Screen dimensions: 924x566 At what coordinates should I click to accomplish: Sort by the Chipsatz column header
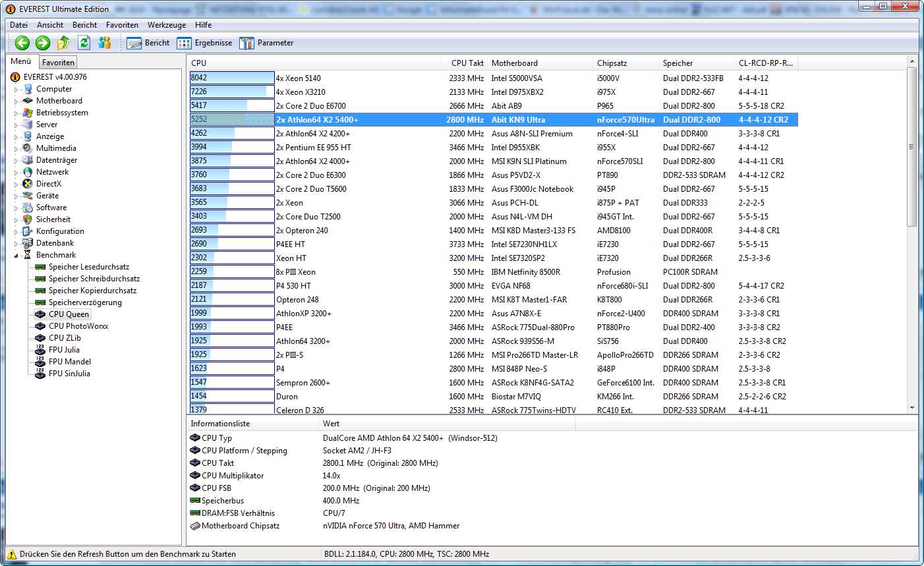tap(626, 63)
